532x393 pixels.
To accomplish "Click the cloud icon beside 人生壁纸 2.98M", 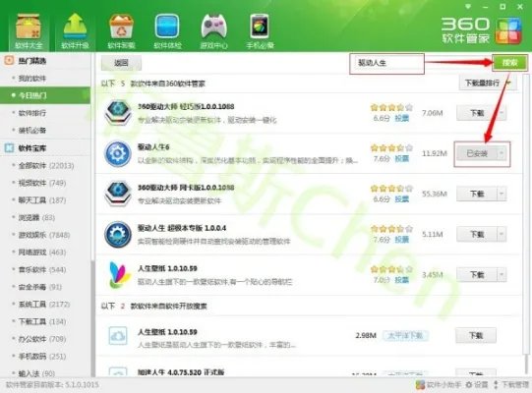I will click(x=118, y=335).
